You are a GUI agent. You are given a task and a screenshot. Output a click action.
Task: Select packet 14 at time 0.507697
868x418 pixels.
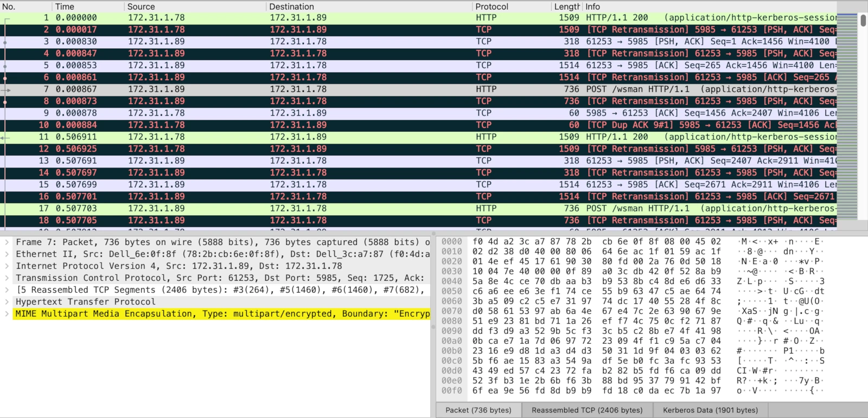tap(418, 173)
